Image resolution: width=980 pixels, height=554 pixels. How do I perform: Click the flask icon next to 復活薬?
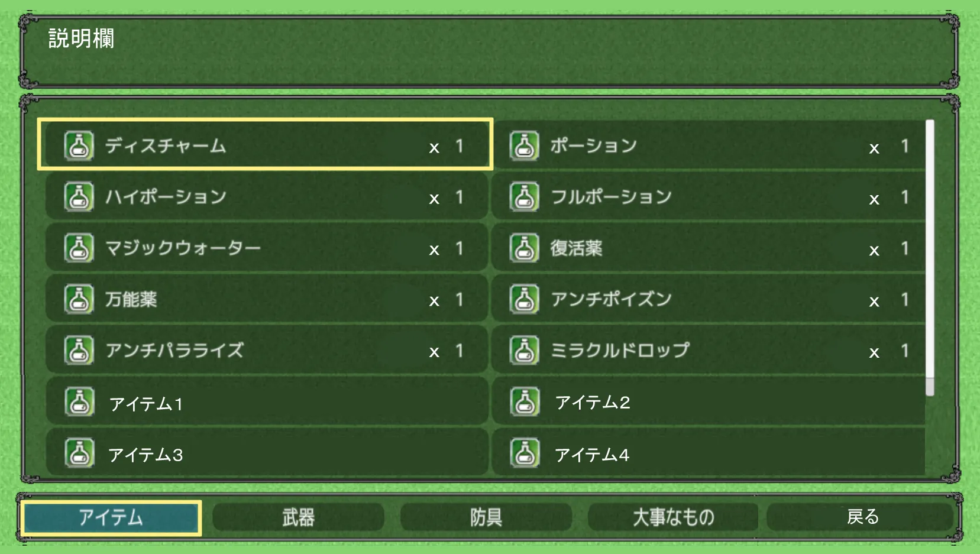pyautogui.click(x=524, y=248)
